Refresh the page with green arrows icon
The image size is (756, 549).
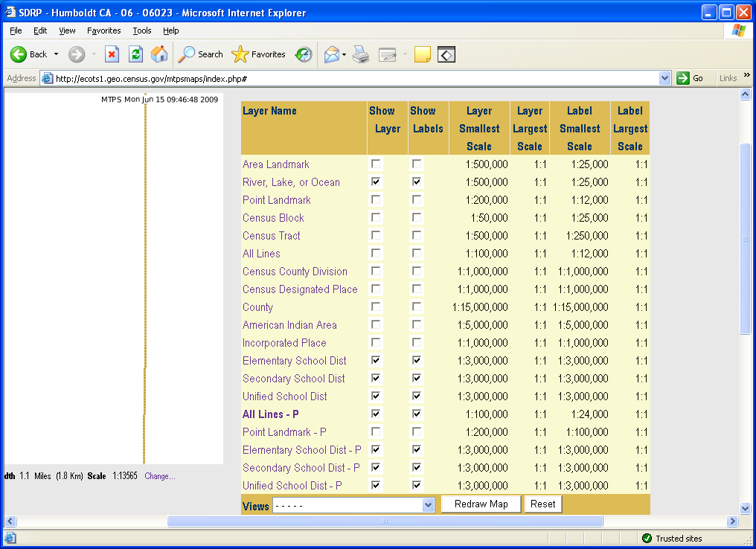(135, 54)
